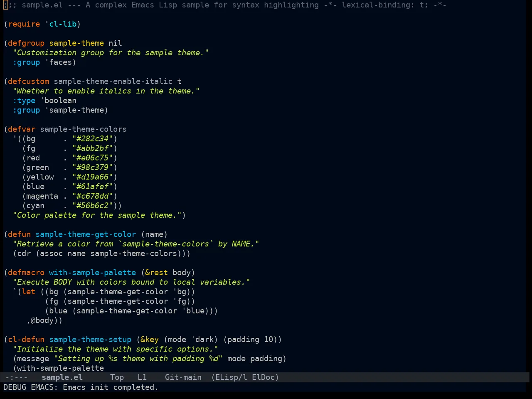The width and height of the screenshot is (532, 399).
Task: Click the 'Setting up %s theme with padding %d' string
Action: point(138,359)
